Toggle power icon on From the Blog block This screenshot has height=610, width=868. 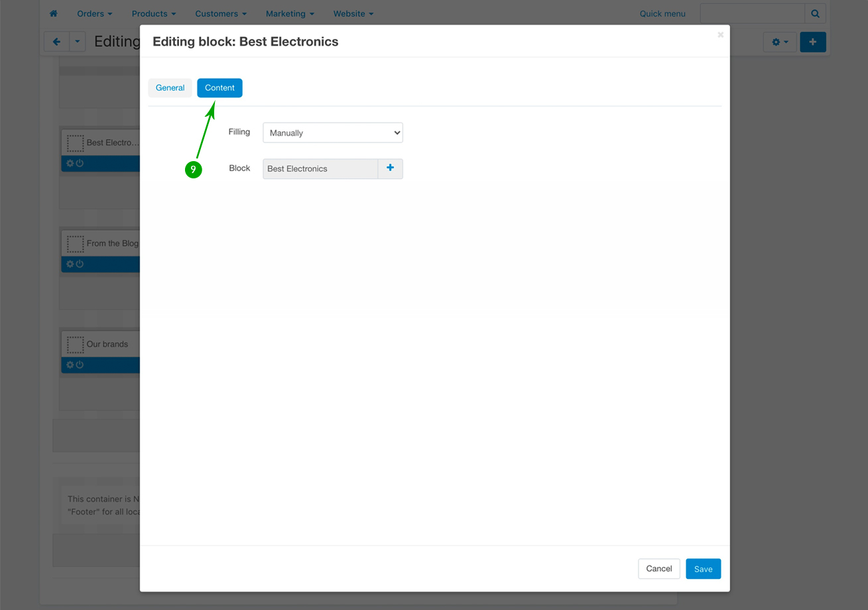tap(80, 264)
